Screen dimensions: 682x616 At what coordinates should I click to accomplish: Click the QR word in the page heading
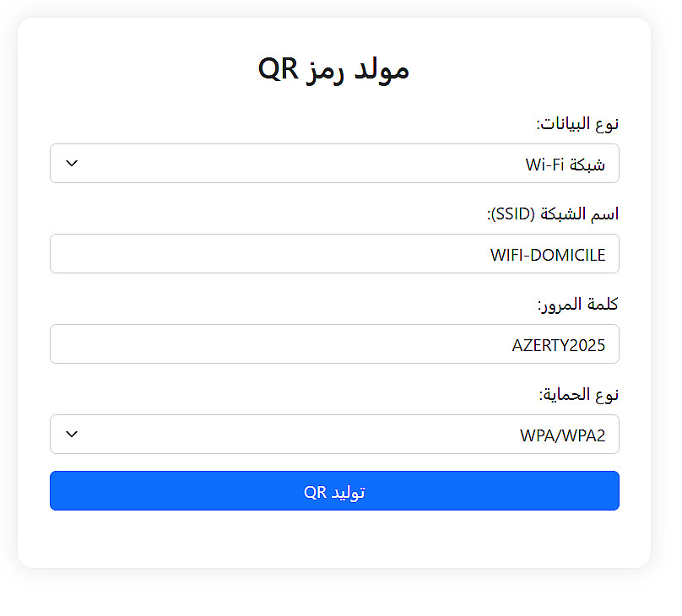(x=279, y=69)
